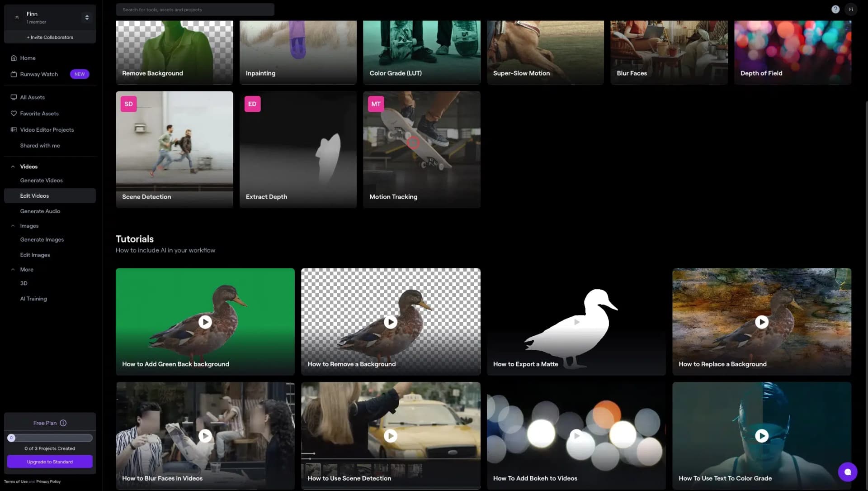868x491 pixels.
Task: Play the How to Replace a Background video
Action: [x=761, y=322]
